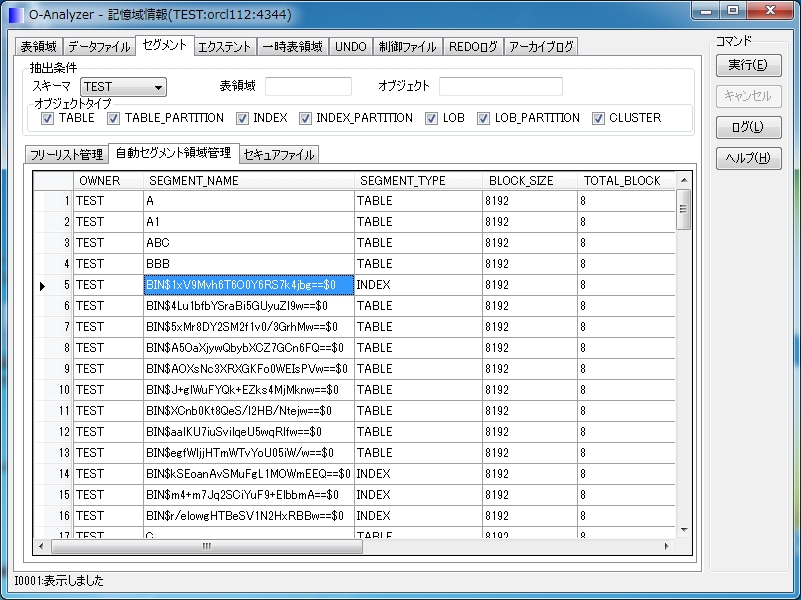Screen dimensions: 801x600
Task: Disable the CLUSTER checkbox
Action: [x=598, y=118]
